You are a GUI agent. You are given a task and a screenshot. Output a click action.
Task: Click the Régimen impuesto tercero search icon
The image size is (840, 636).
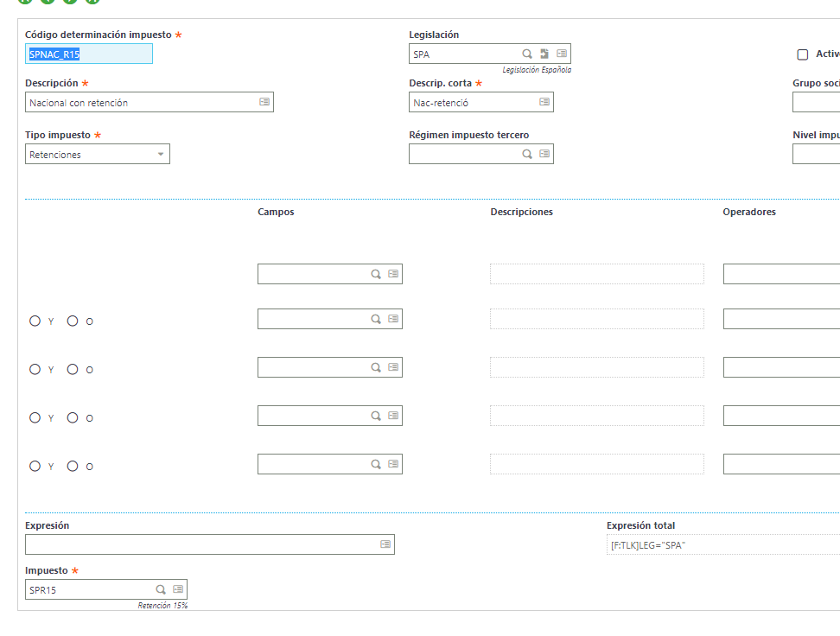click(527, 155)
